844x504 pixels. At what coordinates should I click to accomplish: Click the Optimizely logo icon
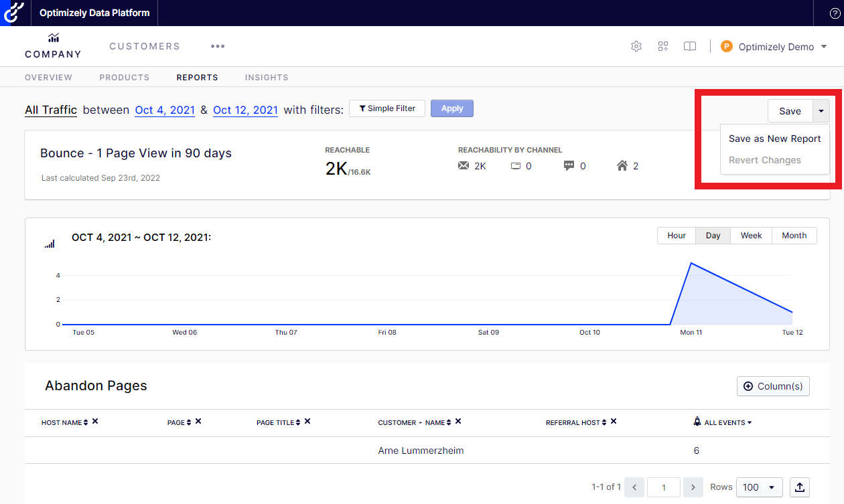click(x=13, y=13)
